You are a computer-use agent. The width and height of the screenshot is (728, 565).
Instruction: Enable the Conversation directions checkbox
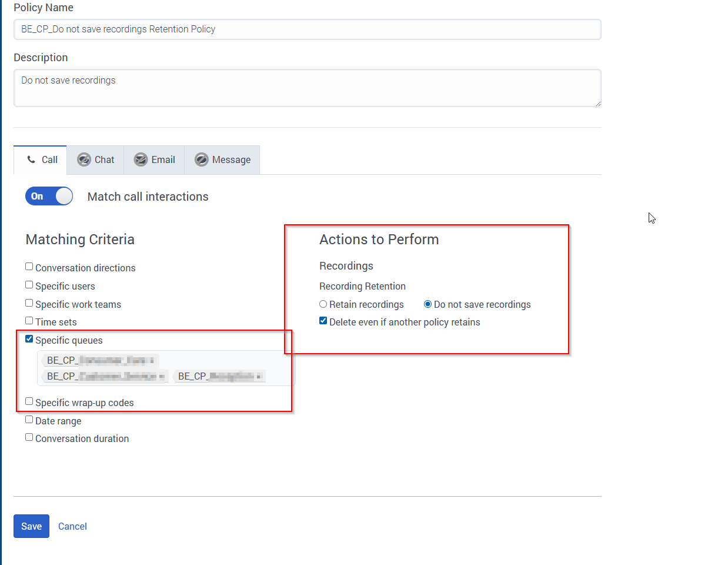pyautogui.click(x=29, y=267)
